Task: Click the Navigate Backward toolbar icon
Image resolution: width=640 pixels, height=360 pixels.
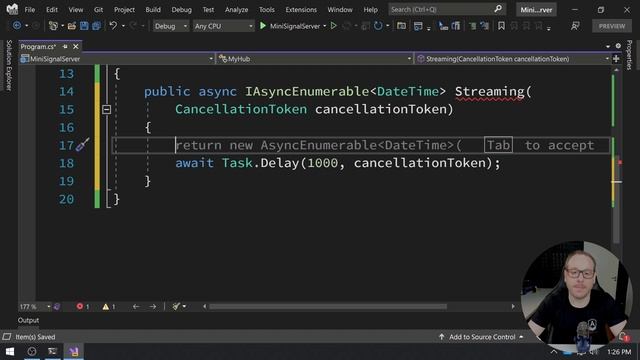Action: click(x=17, y=26)
